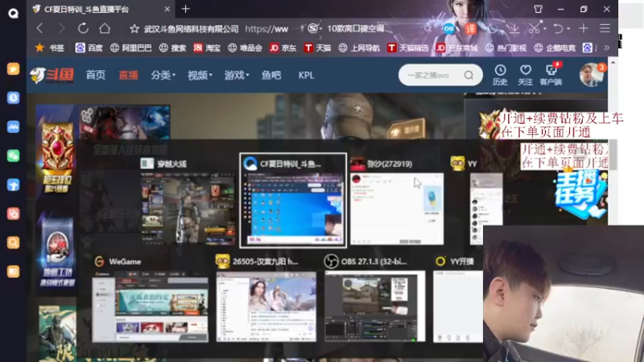
Task: Click the green WeChat sidebar icon
Action: click(13, 155)
